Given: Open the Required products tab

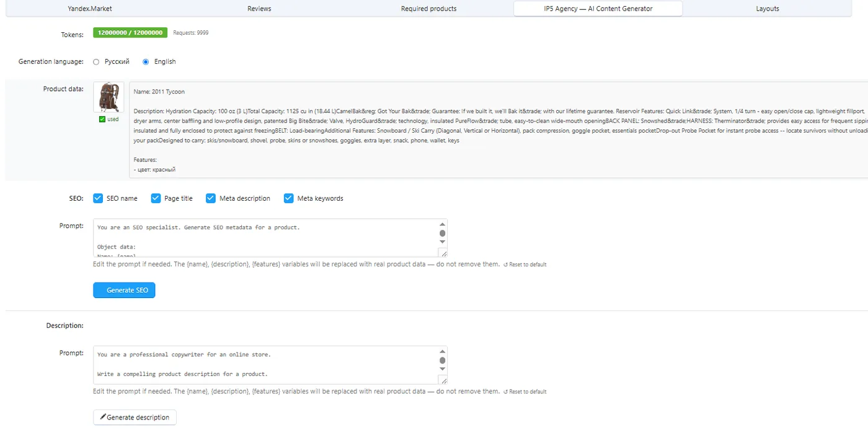Looking at the screenshot, I should pos(428,9).
